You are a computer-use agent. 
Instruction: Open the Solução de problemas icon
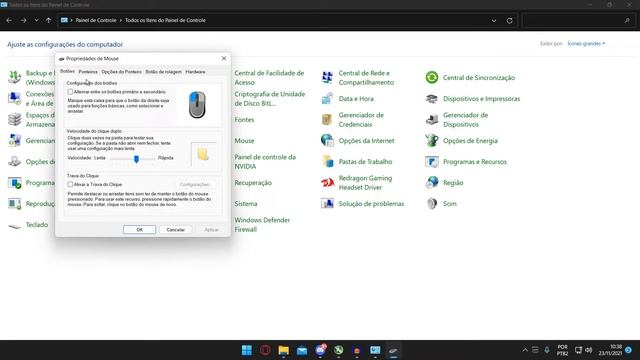tap(327, 203)
